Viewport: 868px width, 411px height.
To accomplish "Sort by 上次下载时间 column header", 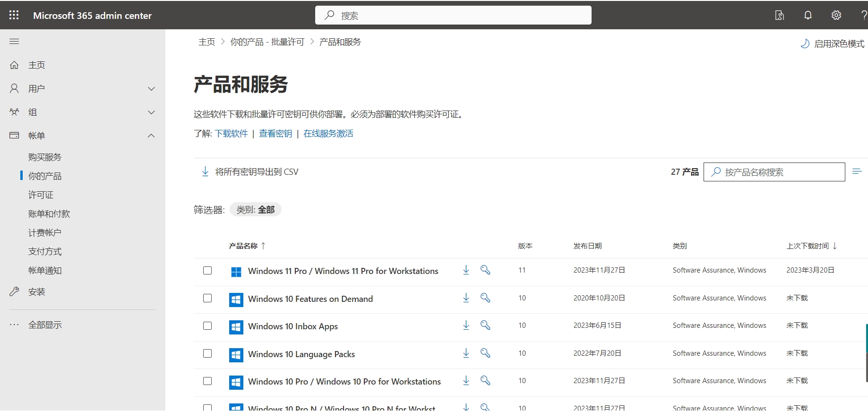I will tap(812, 246).
